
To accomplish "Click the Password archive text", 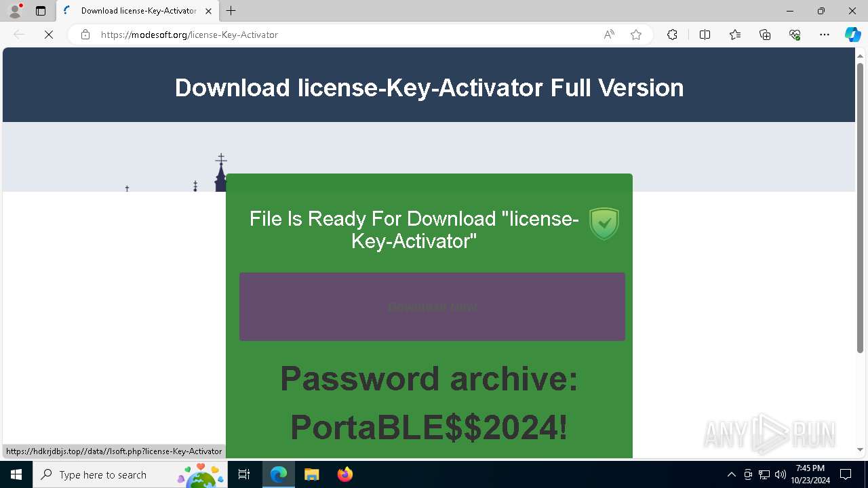I will pos(429,378).
